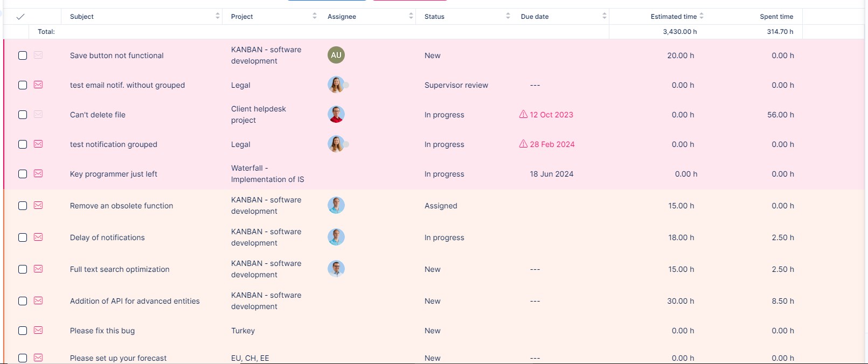Click select-all checkmark icon in table header
This screenshot has height=364, width=868.
[x=20, y=17]
